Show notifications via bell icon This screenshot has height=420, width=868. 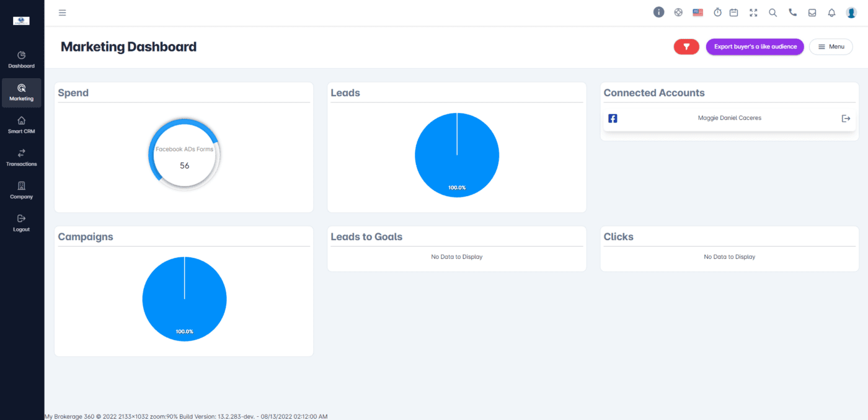831,12
